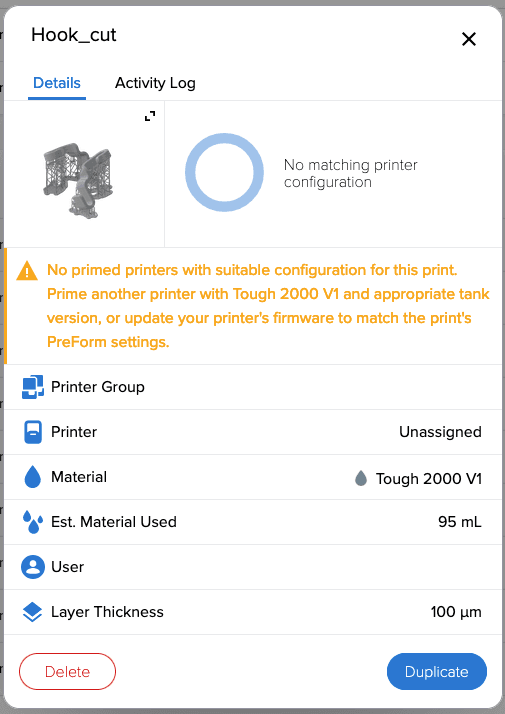Click the 100 µm layer thickness value
505x714 pixels.
[456, 612]
